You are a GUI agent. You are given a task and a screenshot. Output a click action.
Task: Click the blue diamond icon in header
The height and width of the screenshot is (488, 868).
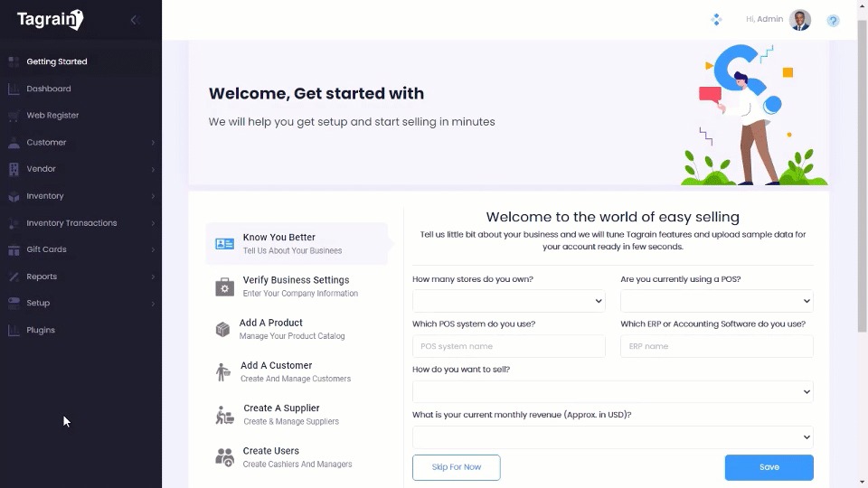(x=716, y=20)
